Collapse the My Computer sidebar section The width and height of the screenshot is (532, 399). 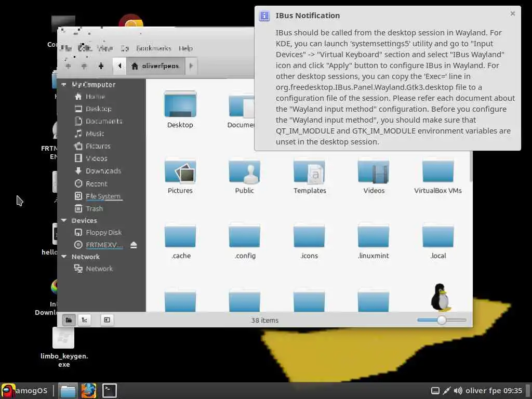click(64, 85)
